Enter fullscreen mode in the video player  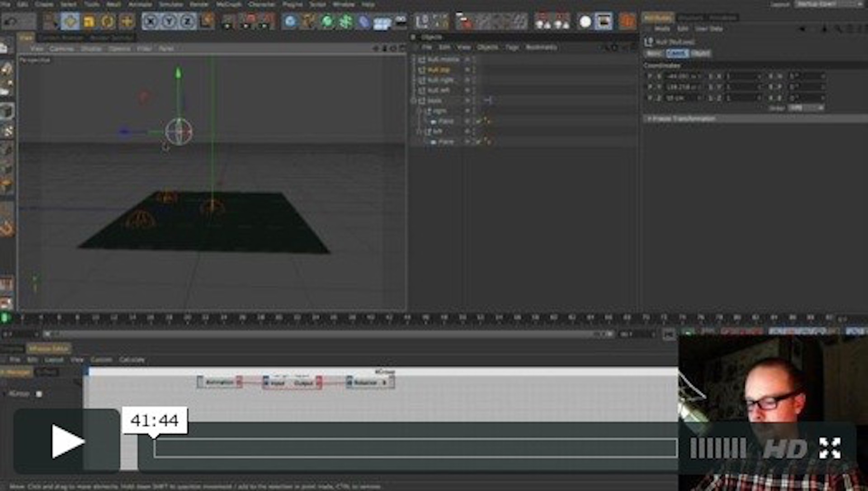830,448
